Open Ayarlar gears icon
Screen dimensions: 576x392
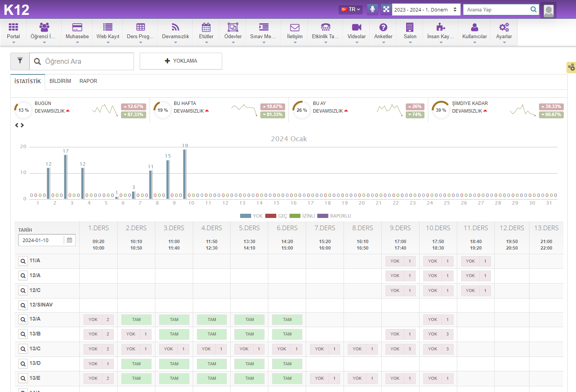504,27
